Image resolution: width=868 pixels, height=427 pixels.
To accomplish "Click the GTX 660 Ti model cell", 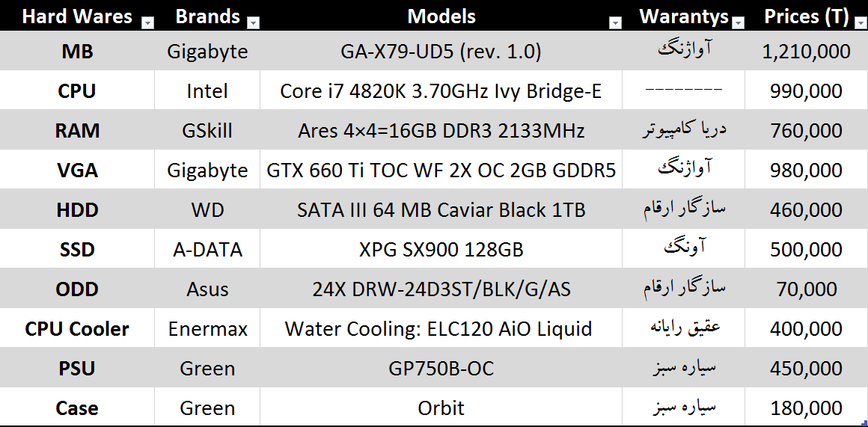I will [441, 171].
